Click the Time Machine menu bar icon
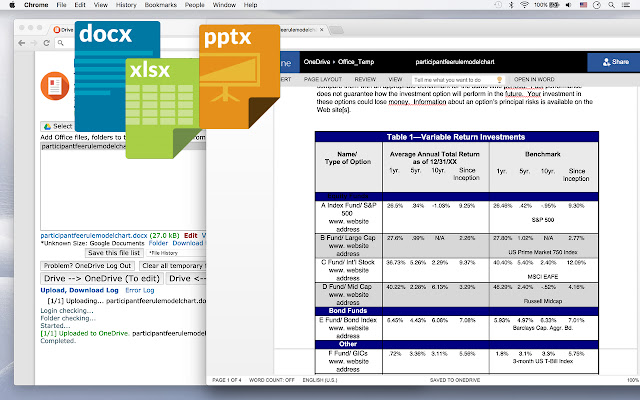640x400 pixels. (498, 5)
